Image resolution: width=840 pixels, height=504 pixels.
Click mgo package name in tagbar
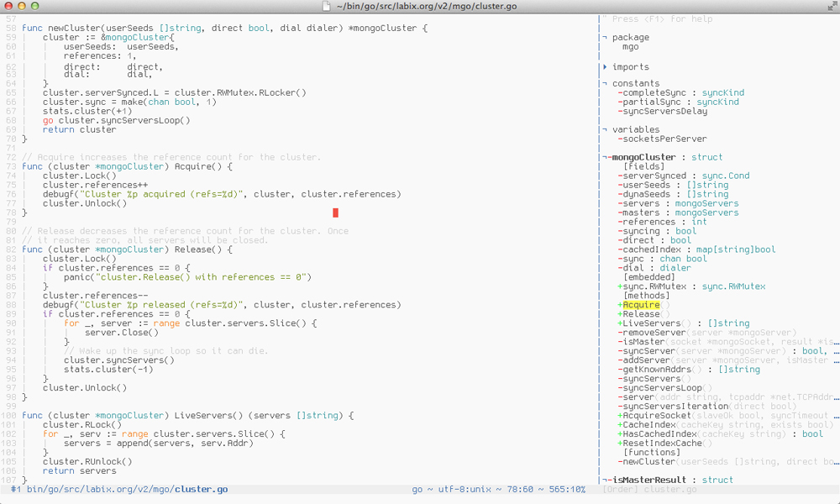(x=631, y=46)
